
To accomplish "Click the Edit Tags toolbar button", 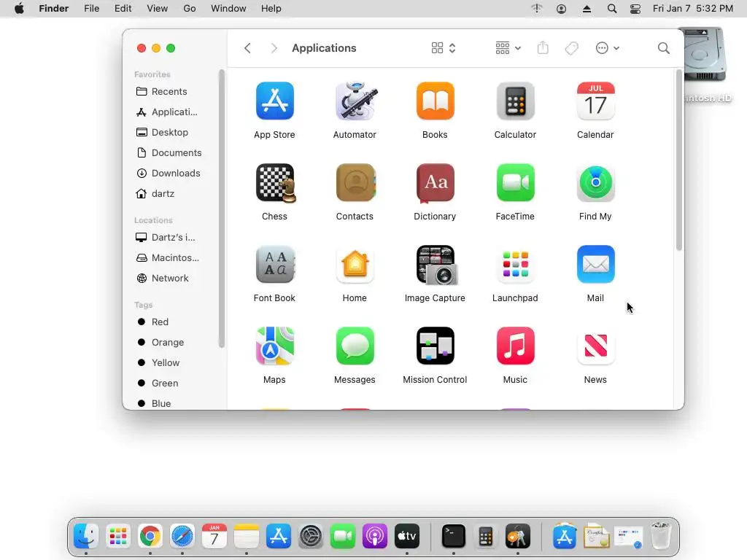I will point(572,48).
